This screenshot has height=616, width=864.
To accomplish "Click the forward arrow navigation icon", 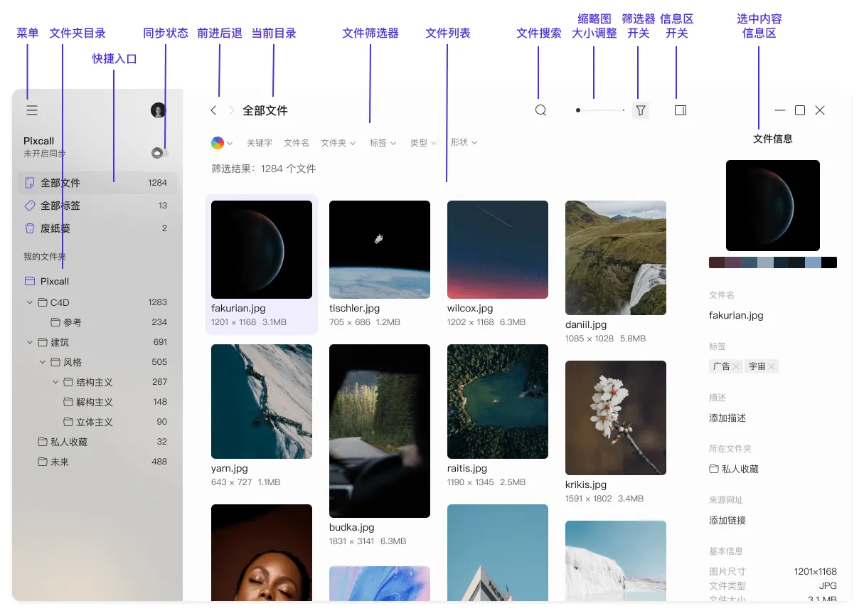I will point(231,110).
